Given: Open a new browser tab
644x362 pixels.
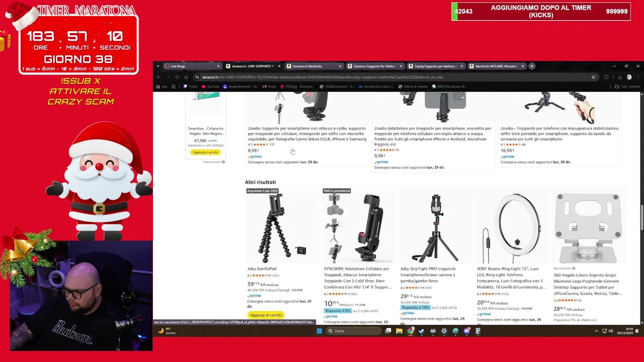Looking at the screenshot, I should (x=532, y=66).
